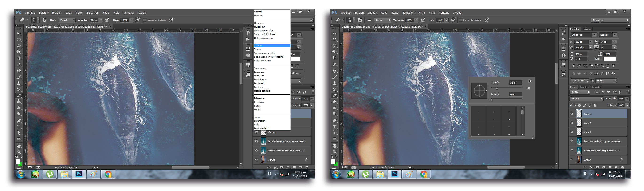Viewport: 644px width, 191px height.
Task: Click the Tamaño brush size slider
Action: [507, 88]
